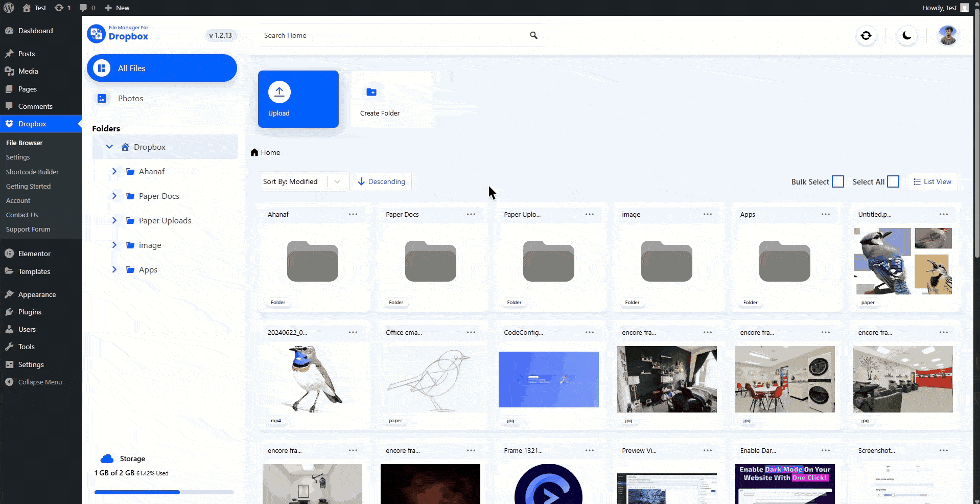This screenshot has height=504, width=980.
Task: Click the Support Forum link
Action: tap(28, 229)
